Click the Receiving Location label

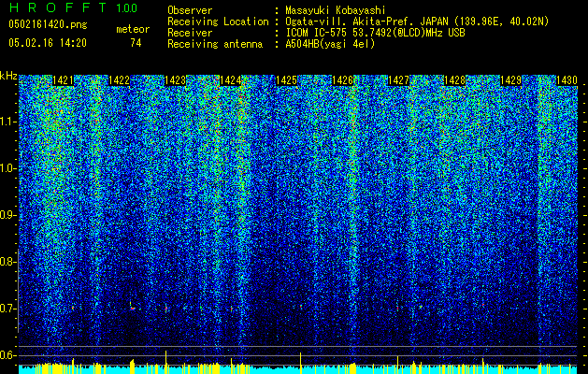click(x=218, y=22)
